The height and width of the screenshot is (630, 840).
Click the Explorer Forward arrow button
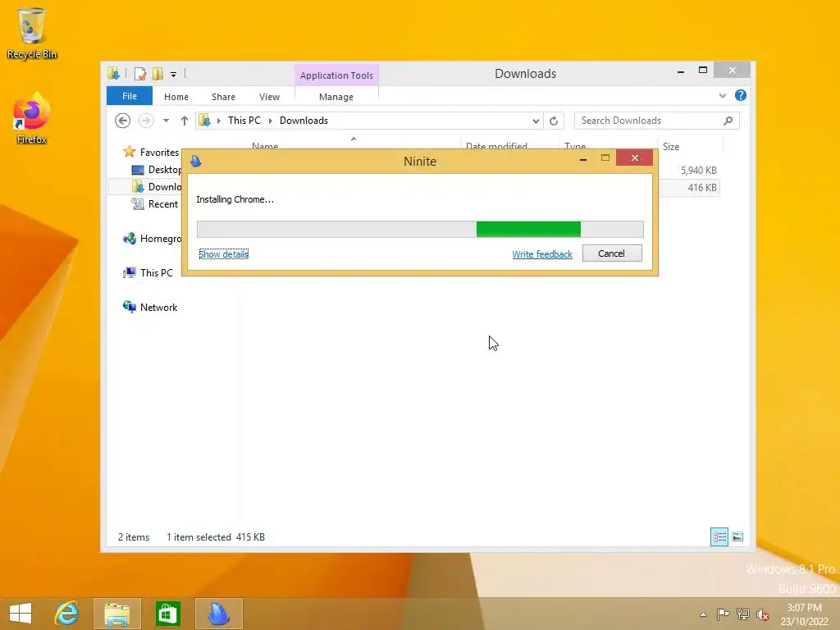pyautogui.click(x=146, y=121)
